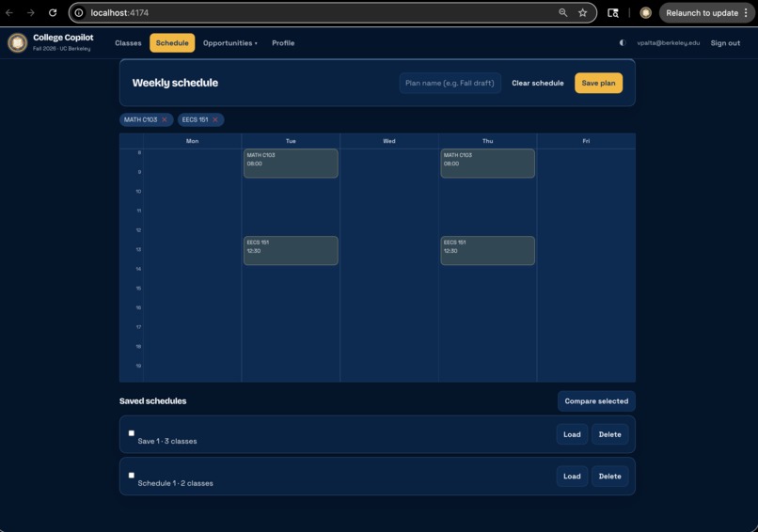Click the site info icon in address bar
Viewport: 758px width, 532px height.
pyautogui.click(x=79, y=13)
